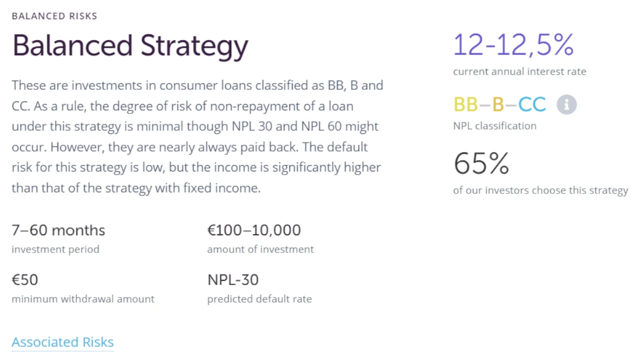Select the BALANCED RISKS label
Image resolution: width=644 pixels, height=357 pixels.
coord(54,16)
